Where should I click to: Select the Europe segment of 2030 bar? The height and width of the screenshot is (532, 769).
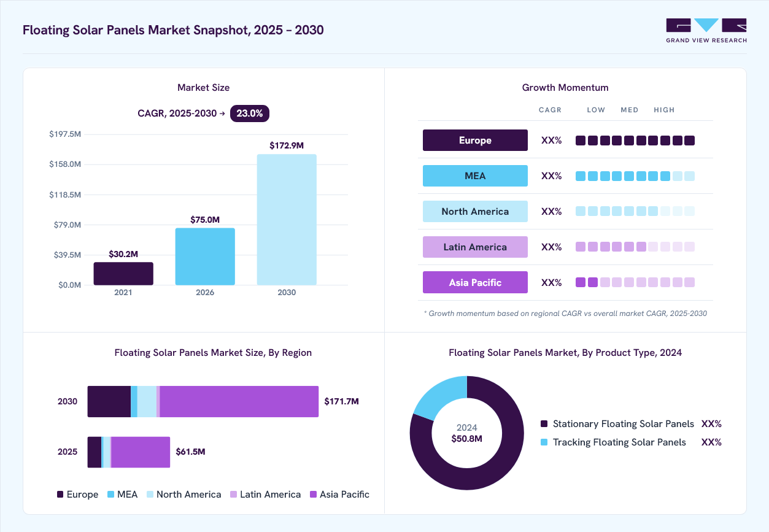coord(109,401)
